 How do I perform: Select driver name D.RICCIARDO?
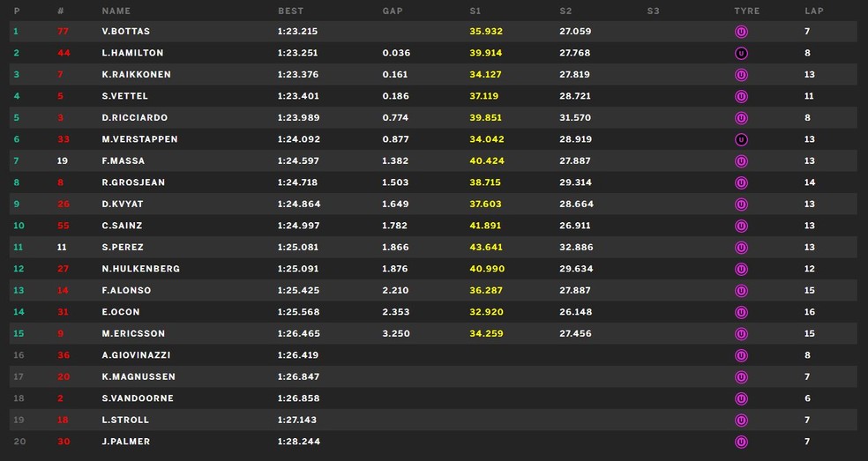tap(134, 118)
